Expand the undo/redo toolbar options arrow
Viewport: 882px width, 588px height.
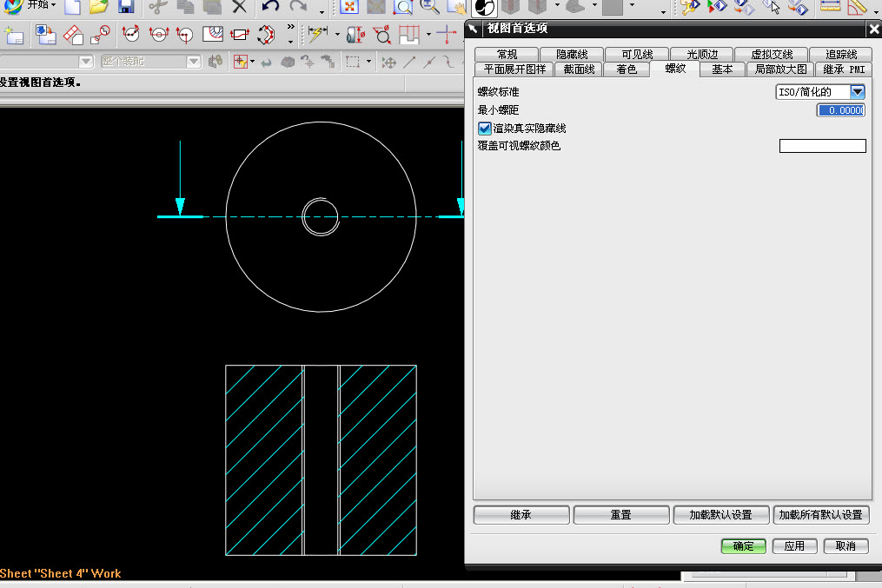[322, 11]
